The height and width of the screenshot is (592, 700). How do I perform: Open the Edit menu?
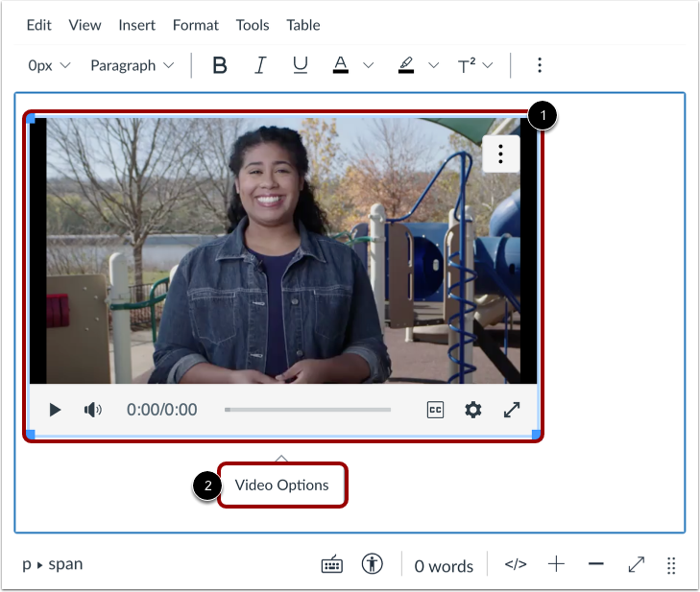(x=38, y=25)
